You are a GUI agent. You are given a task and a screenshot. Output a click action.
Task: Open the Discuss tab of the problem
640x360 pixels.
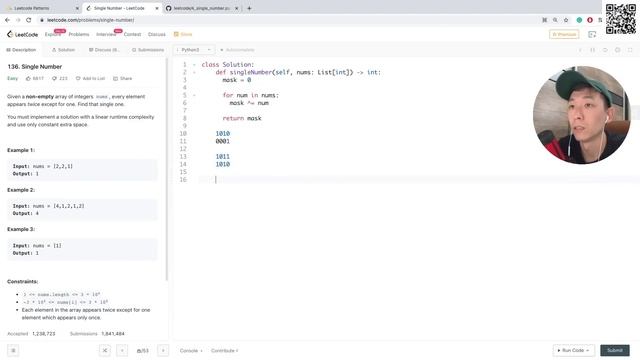(104, 50)
